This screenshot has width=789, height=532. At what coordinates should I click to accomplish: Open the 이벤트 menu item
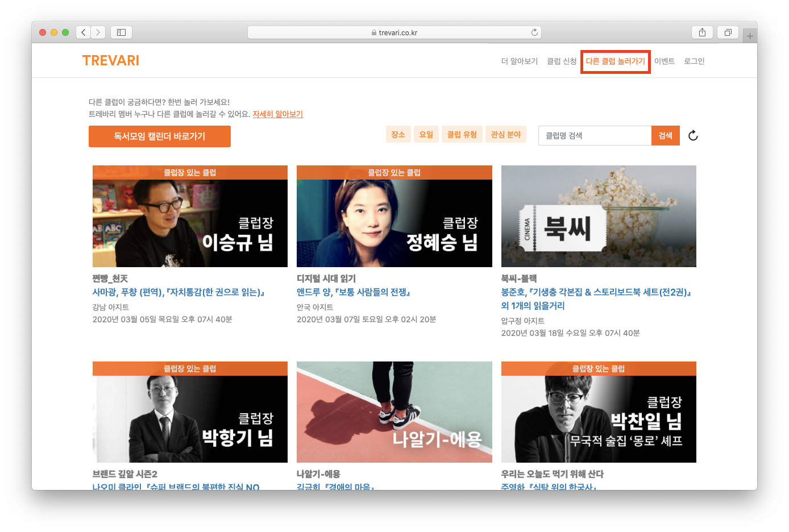point(665,61)
